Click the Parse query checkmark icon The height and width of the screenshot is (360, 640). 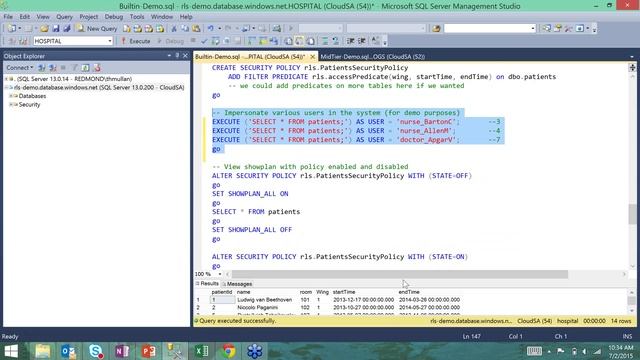pos(204,41)
